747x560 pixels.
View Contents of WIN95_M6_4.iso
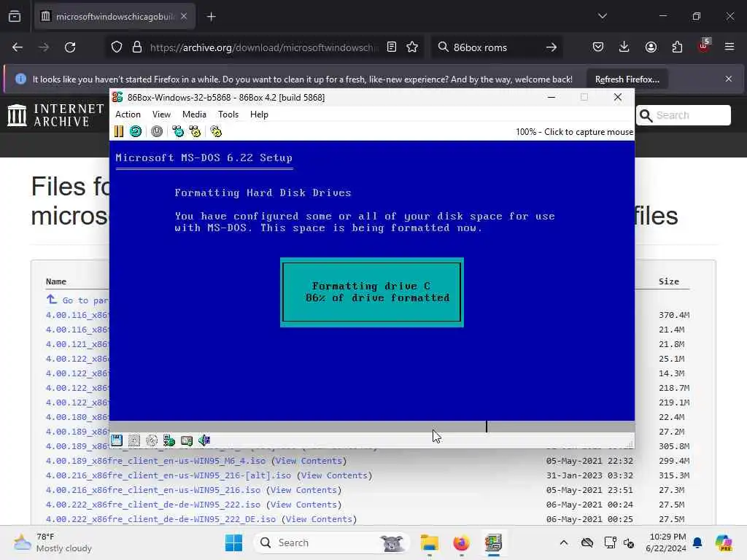click(x=309, y=461)
